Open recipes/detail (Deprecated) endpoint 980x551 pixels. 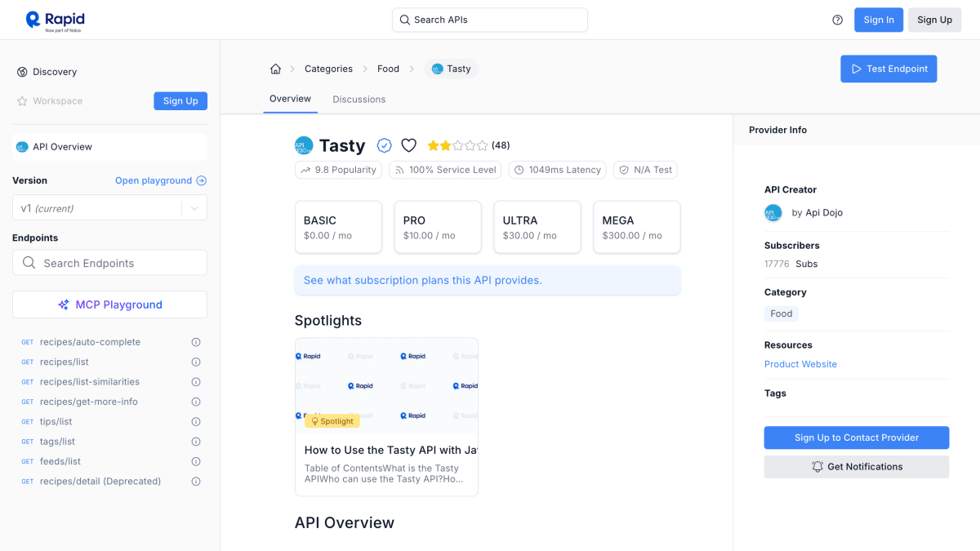(100, 482)
